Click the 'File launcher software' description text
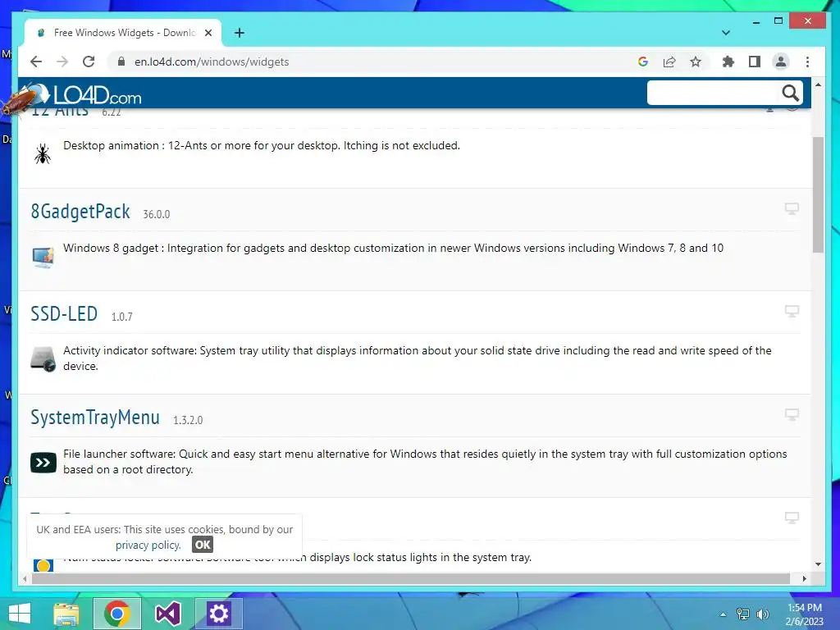Screen dimensions: 840x630 pyautogui.click(x=425, y=461)
